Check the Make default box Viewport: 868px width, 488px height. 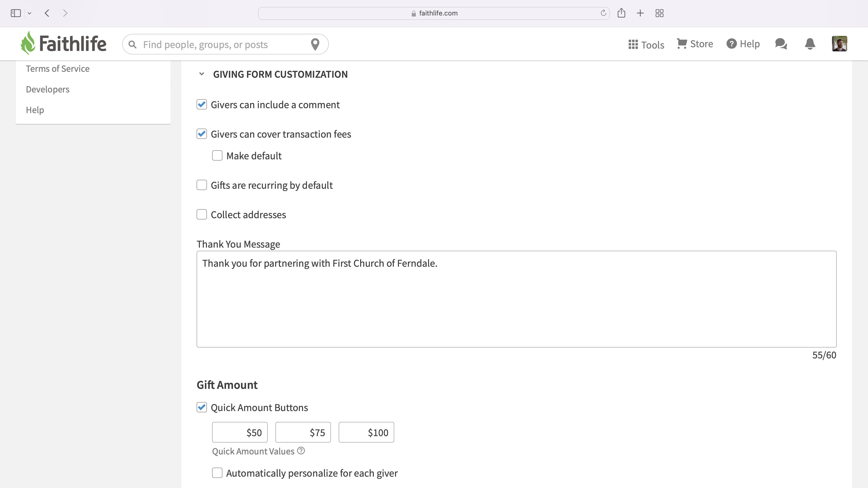217,156
